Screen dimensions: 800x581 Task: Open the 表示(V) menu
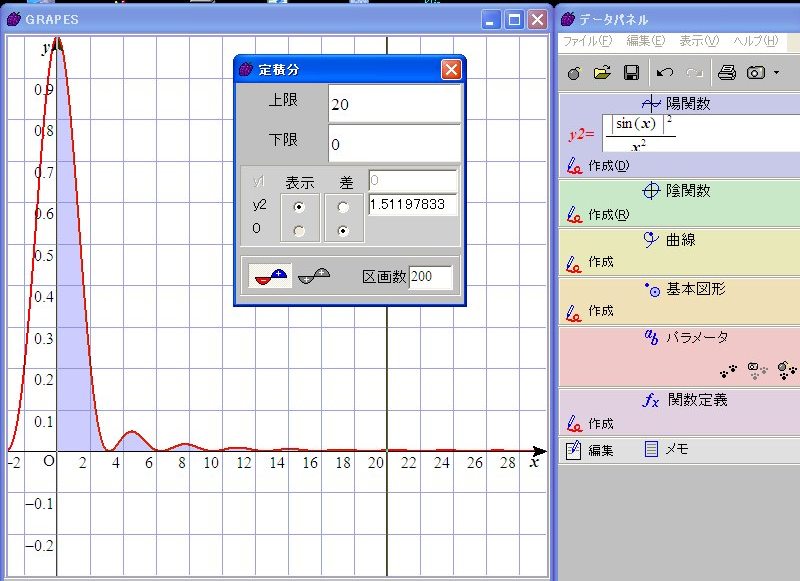pos(698,41)
